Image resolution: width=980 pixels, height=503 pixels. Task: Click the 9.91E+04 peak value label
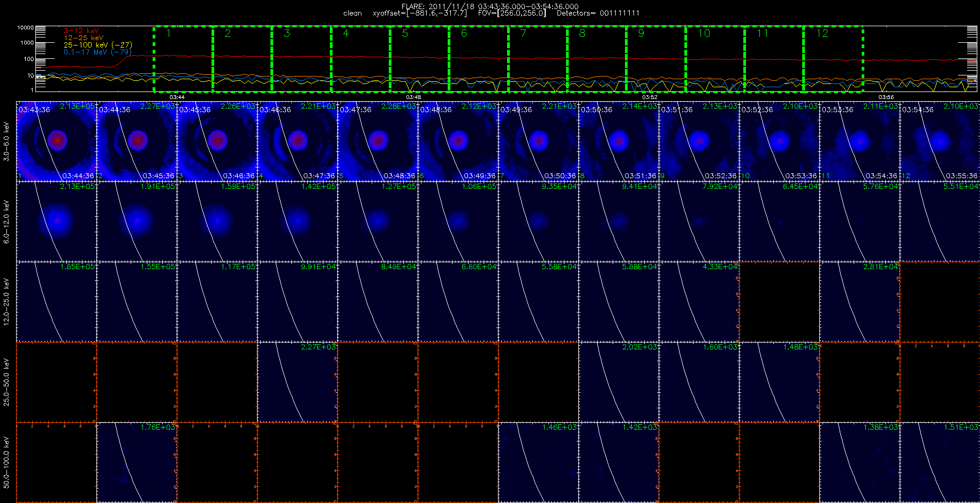click(319, 267)
